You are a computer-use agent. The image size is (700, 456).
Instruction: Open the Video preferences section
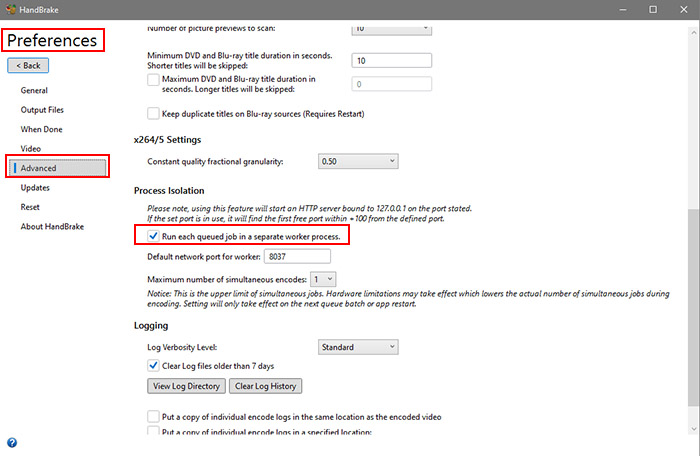point(31,149)
